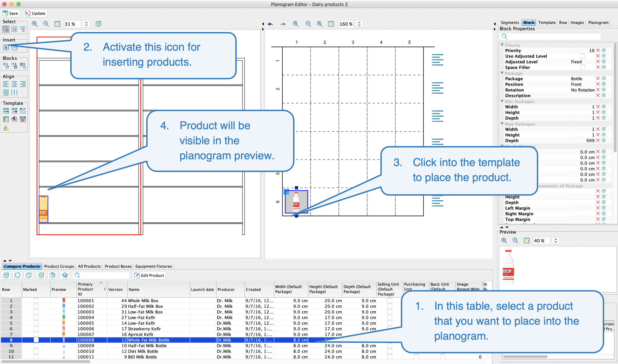Switch to the Template tab
Image resolution: width=618 pixels, height=364 pixels.
547,22
